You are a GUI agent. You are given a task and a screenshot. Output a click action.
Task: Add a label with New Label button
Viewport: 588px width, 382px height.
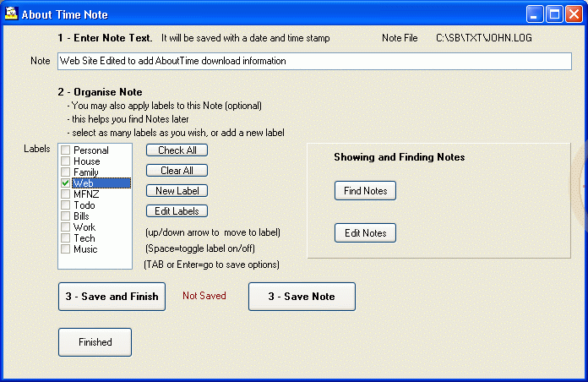[177, 191]
